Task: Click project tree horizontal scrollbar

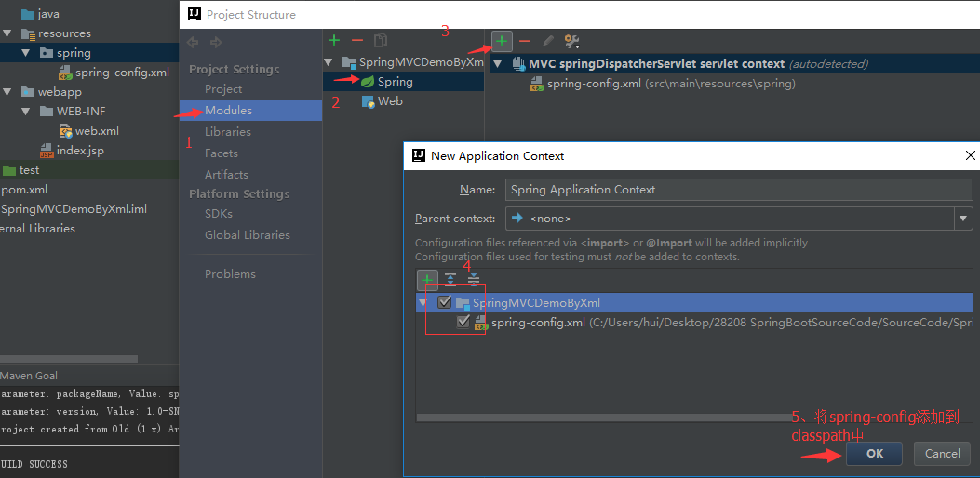Action: tap(69, 359)
